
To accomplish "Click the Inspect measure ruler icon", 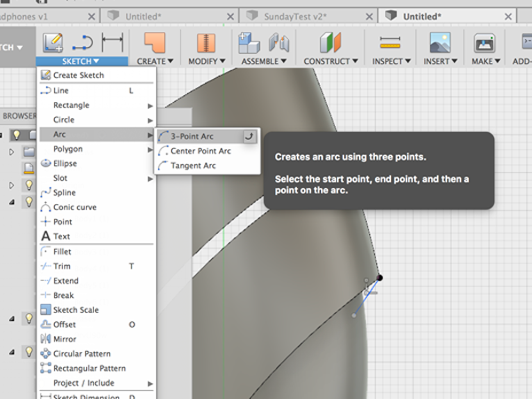I will [390, 43].
